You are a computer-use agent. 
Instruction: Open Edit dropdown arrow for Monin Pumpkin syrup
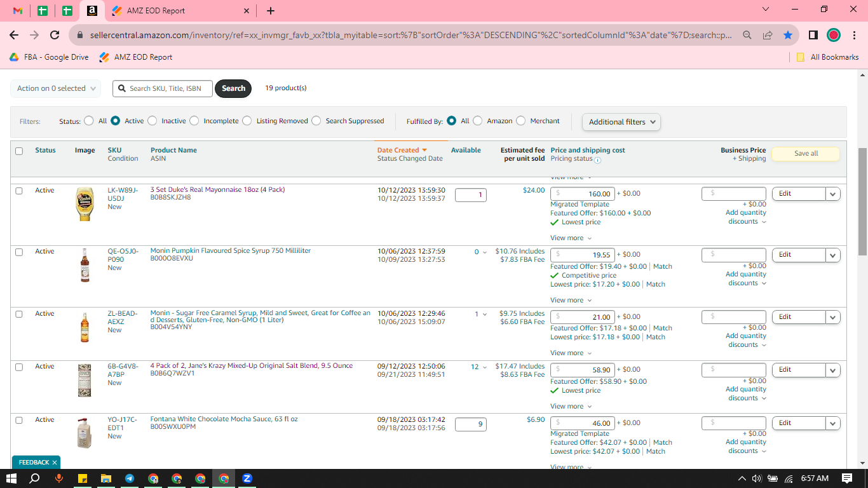tap(832, 255)
